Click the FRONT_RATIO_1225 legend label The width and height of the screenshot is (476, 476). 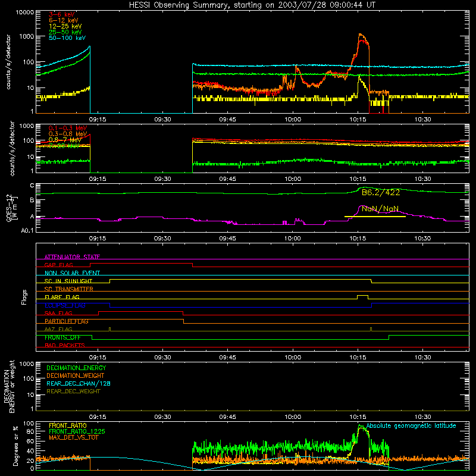click(x=77, y=431)
